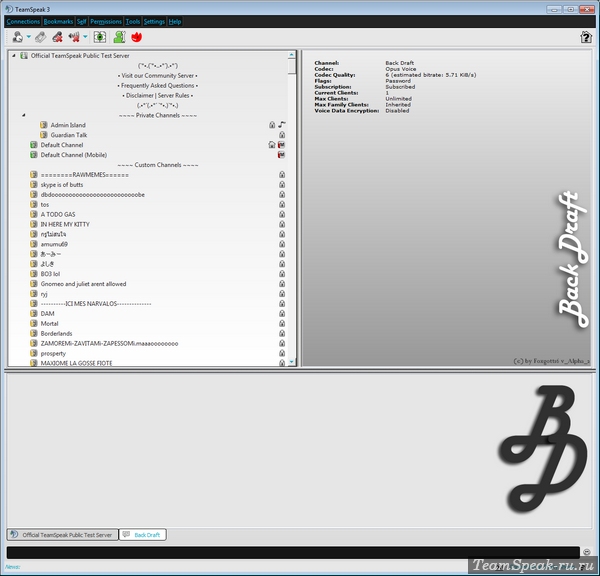Open the Permissions menu
600x576 pixels.
tap(106, 21)
